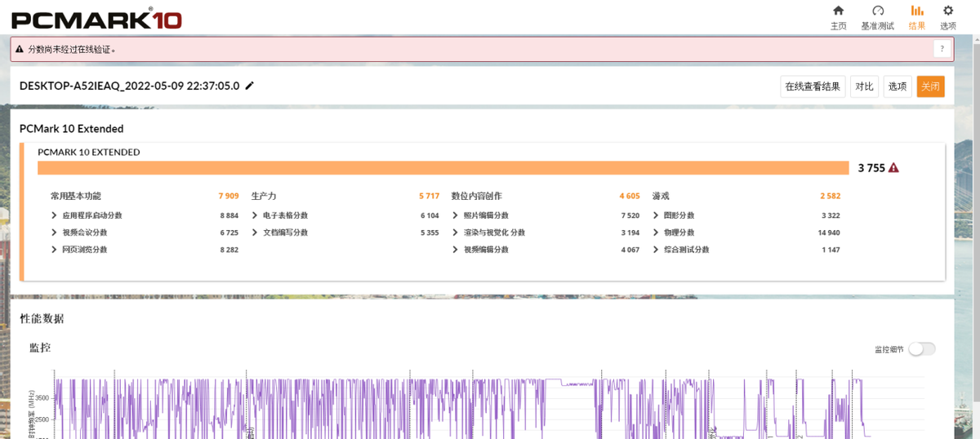Click the score value 5 717
The width and height of the screenshot is (980, 439).
click(x=430, y=197)
